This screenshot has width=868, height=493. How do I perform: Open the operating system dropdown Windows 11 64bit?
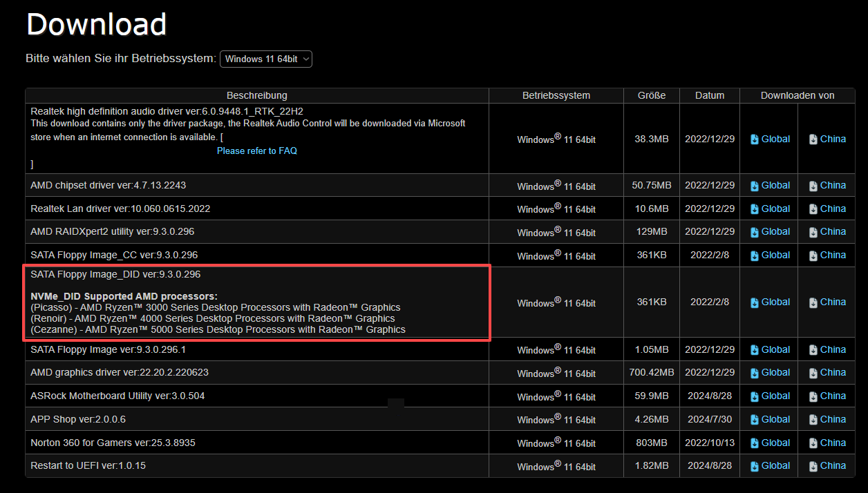(266, 59)
